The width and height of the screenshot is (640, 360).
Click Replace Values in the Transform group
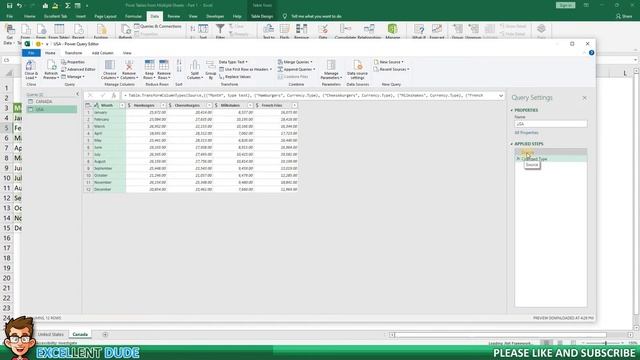tap(235, 77)
